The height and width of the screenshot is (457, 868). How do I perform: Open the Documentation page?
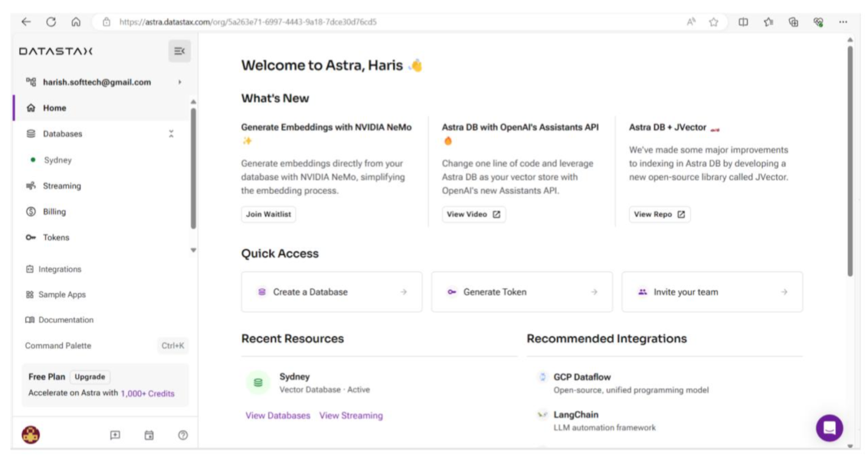click(65, 320)
